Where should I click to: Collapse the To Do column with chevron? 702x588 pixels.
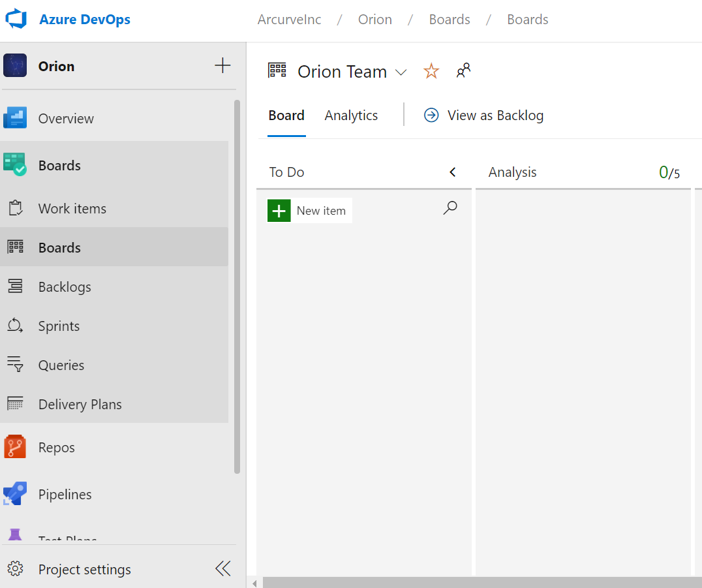coord(453,172)
